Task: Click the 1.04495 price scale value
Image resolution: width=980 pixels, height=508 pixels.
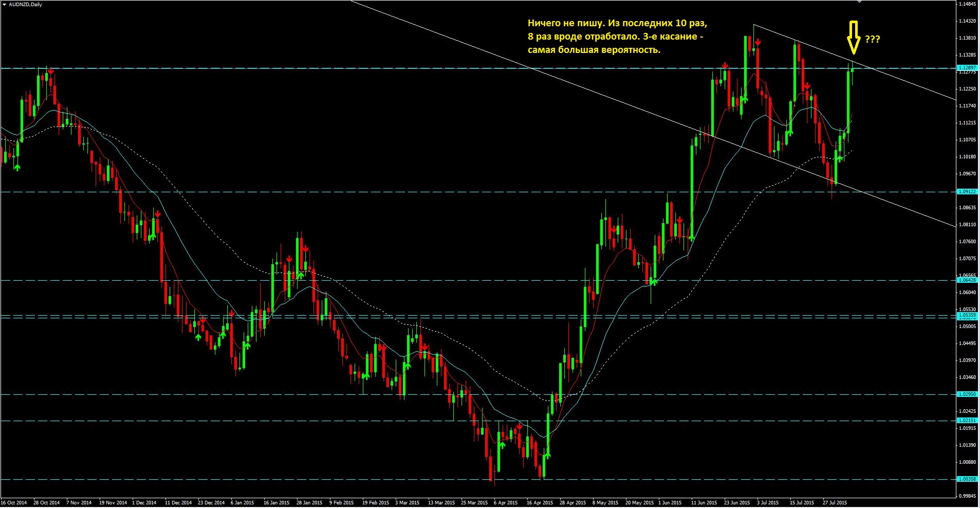Action: [968, 343]
